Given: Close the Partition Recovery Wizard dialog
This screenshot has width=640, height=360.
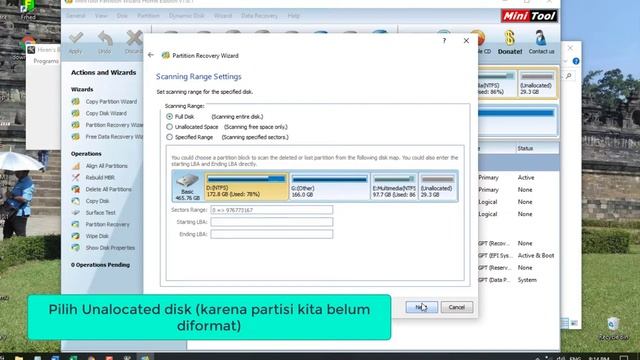Looking at the screenshot, I should tap(466, 41).
